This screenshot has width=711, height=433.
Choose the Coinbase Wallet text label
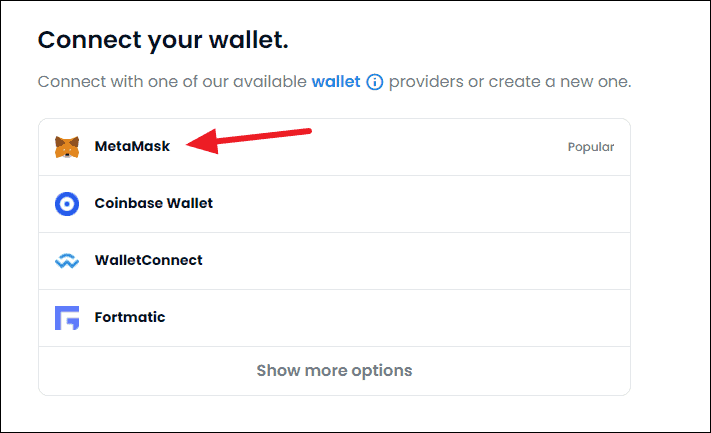(x=153, y=203)
